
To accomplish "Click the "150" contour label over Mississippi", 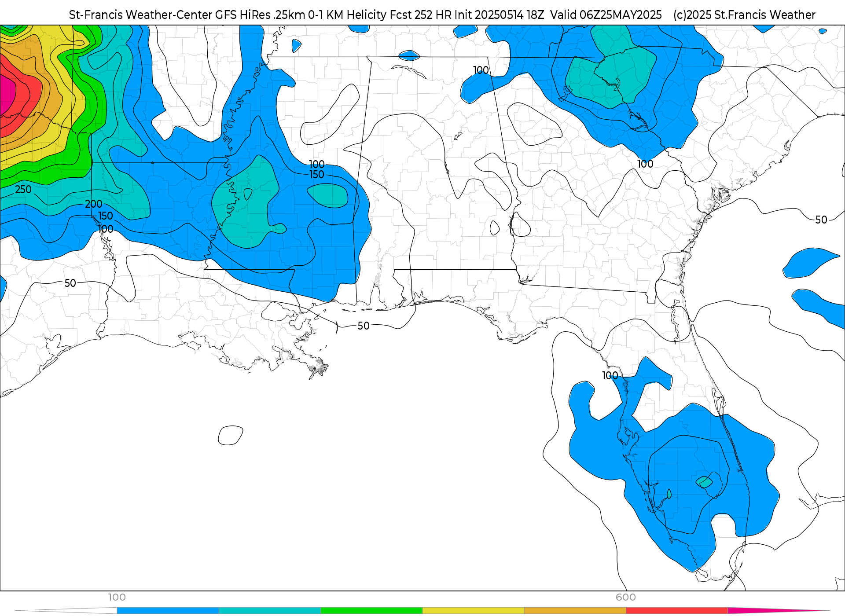I will [317, 175].
